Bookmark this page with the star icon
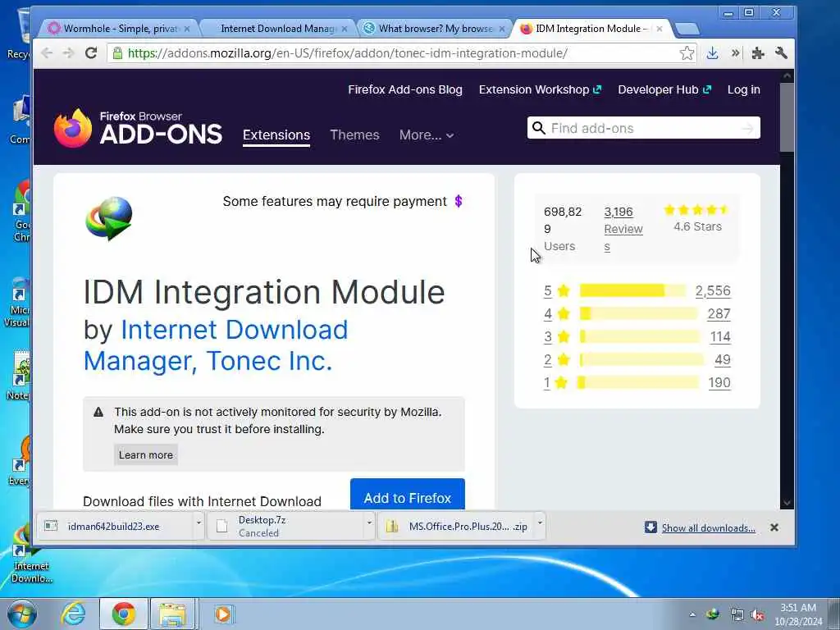Image resolution: width=840 pixels, height=630 pixels. [x=687, y=53]
